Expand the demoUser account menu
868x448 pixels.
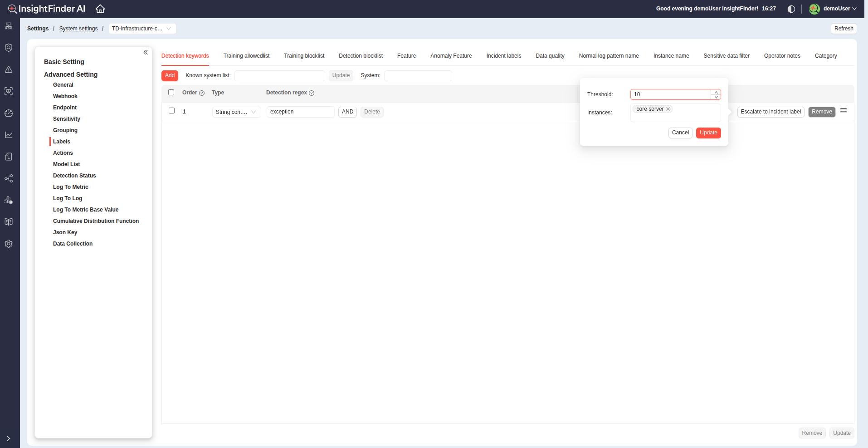point(839,9)
